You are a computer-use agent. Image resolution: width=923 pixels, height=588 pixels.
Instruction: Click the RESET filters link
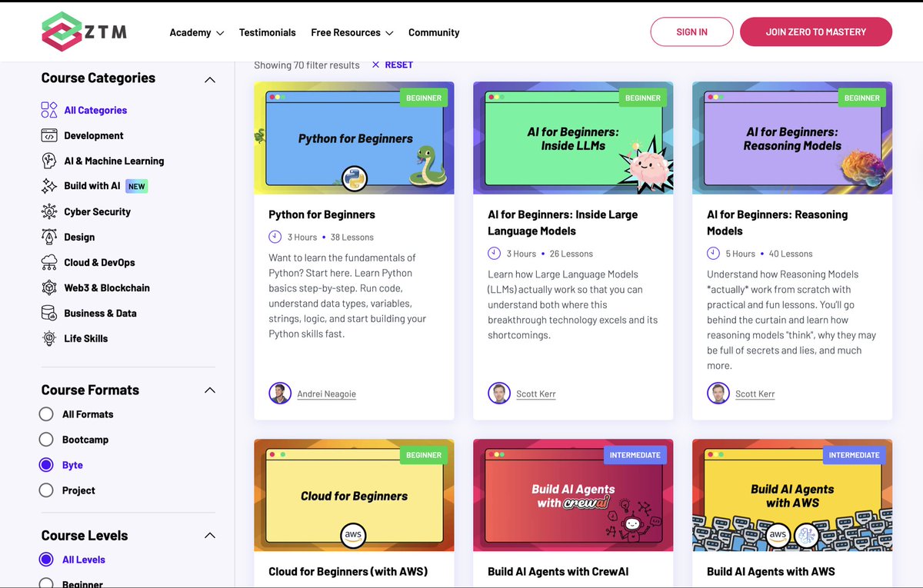click(399, 65)
